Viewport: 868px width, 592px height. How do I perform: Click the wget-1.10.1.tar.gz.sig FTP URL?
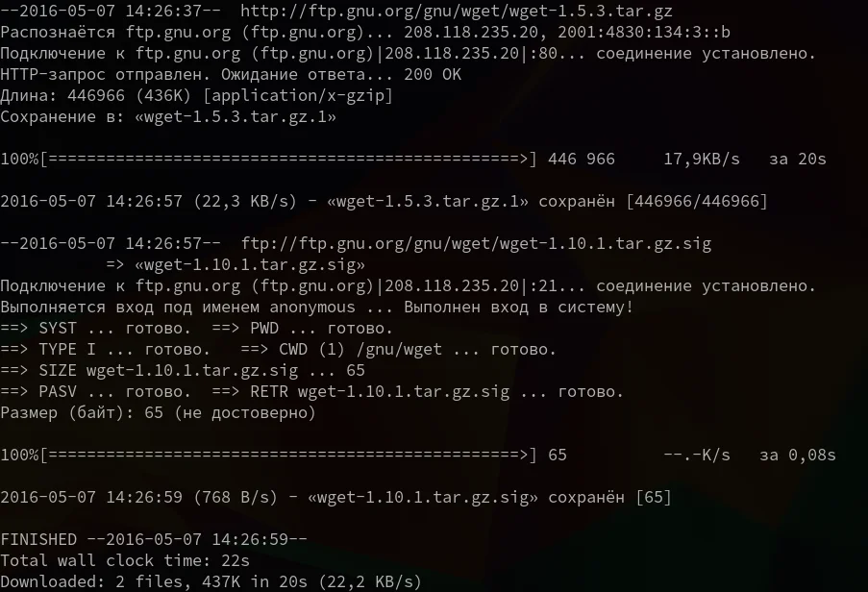pos(476,243)
